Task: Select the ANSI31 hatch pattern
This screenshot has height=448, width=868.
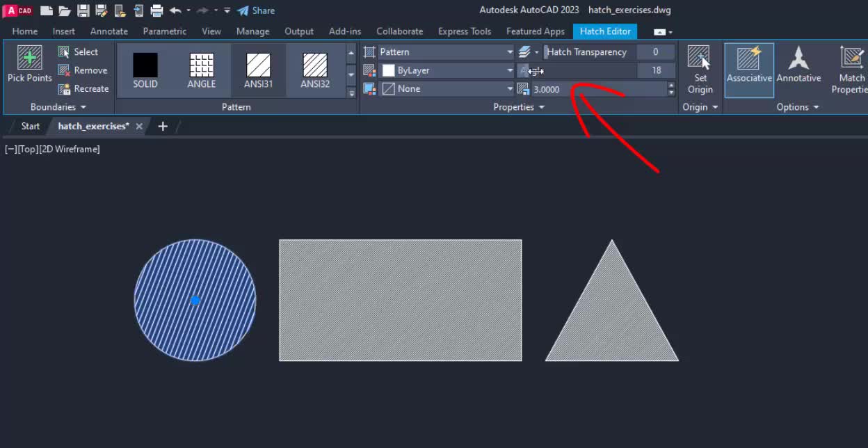Action: click(258, 66)
